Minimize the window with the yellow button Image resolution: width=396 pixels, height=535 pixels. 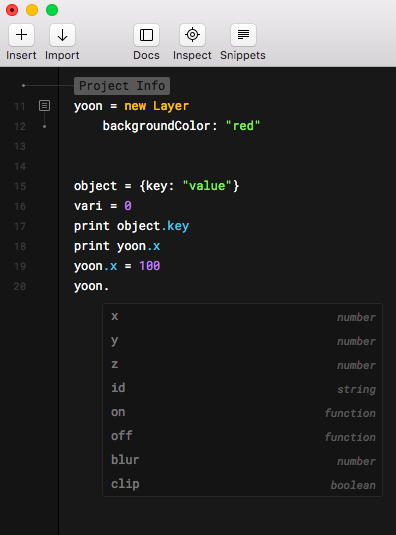32,10
